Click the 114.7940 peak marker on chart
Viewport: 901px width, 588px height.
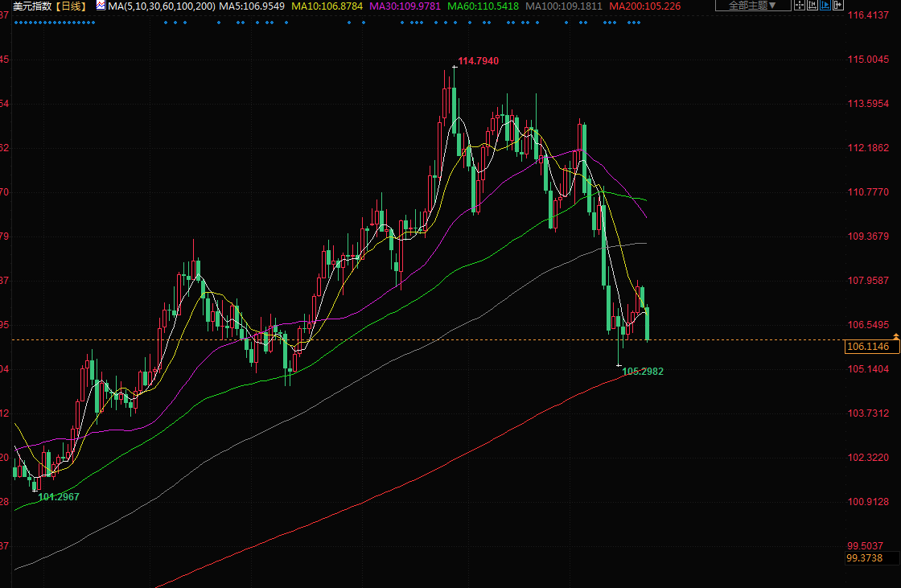point(478,61)
